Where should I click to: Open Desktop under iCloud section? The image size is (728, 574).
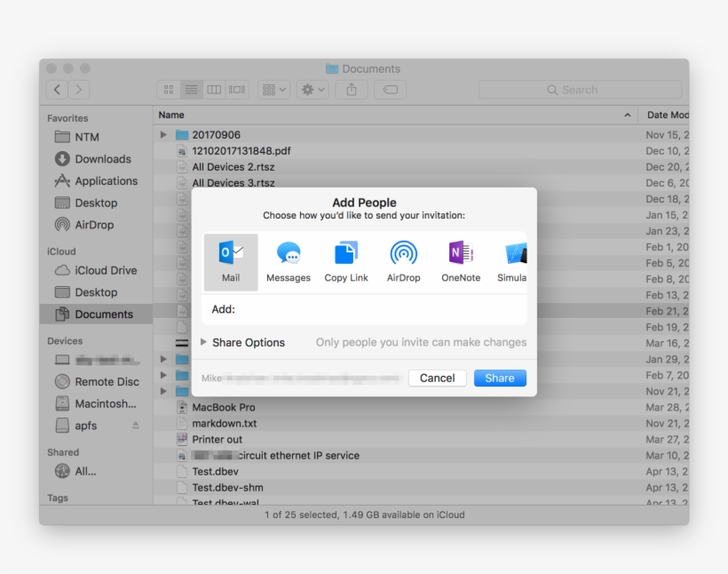pyautogui.click(x=96, y=291)
